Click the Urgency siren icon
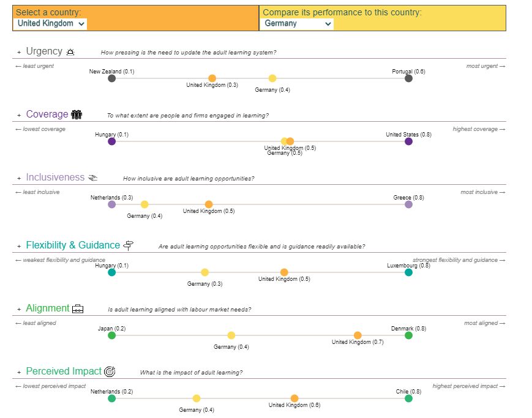 click(71, 52)
